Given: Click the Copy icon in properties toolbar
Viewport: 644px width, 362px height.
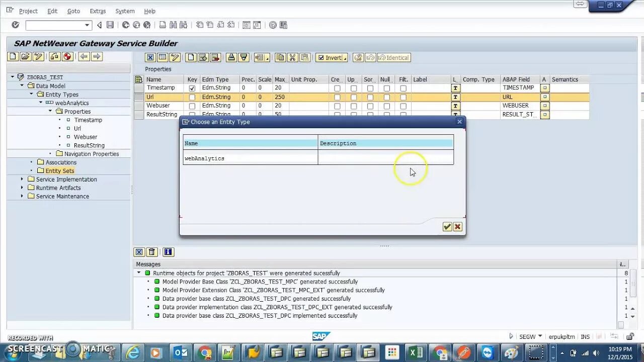Looking at the screenshot, I should (x=280, y=57).
